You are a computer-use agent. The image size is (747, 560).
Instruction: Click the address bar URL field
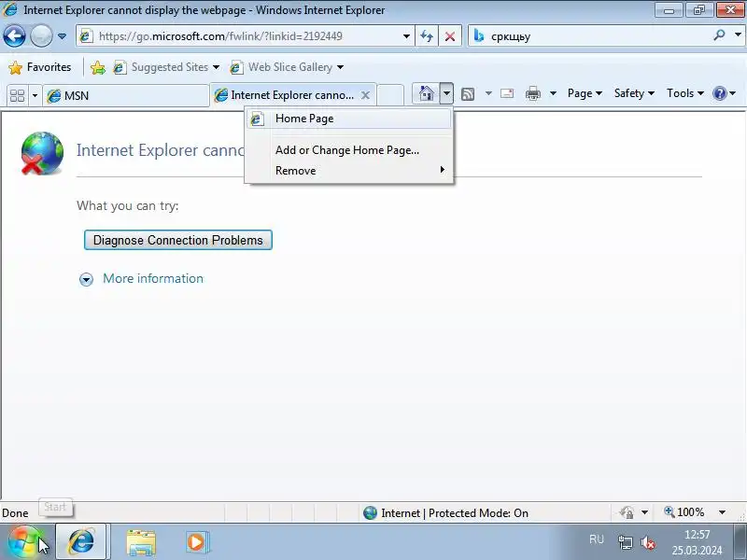[x=238, y=36]
